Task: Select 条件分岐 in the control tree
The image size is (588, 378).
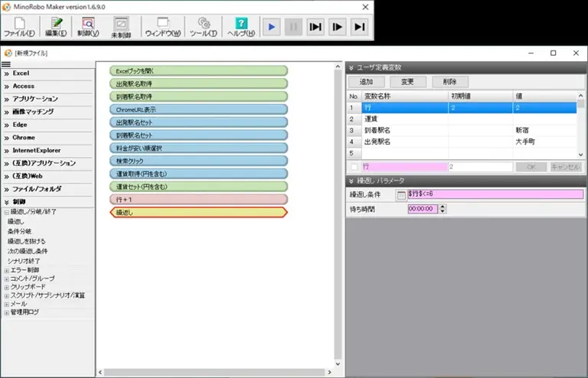Action: pyautogui.click(x=20, y=231)
